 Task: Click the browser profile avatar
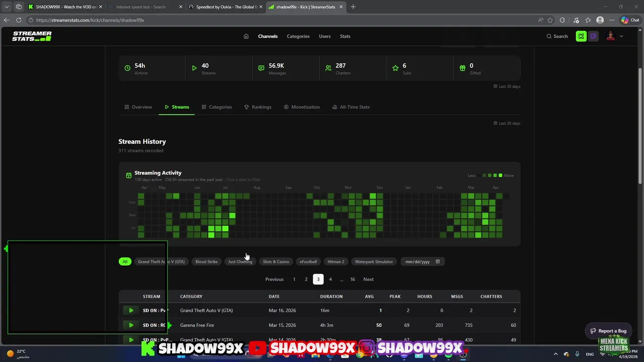point(600,20)
